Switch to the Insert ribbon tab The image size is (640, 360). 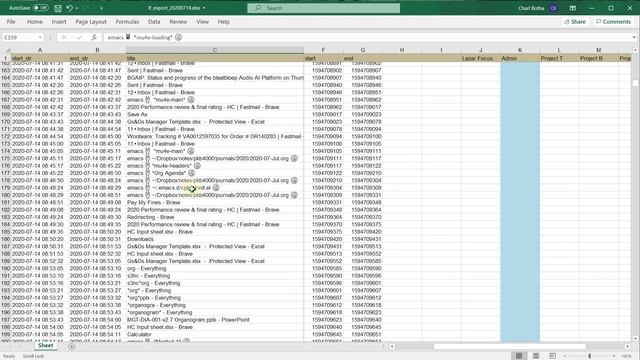tap(59, 22)
